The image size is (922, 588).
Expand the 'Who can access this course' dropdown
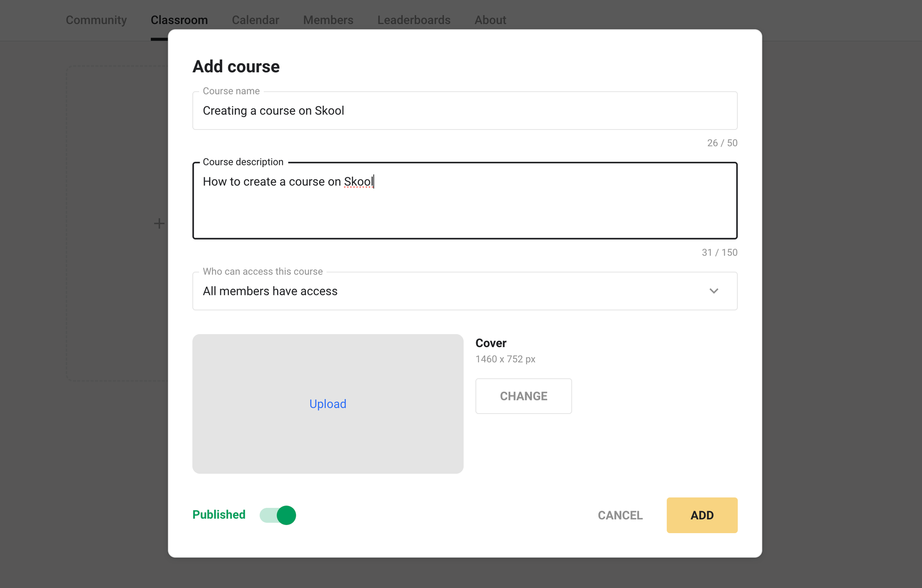[x=465, y=291]
